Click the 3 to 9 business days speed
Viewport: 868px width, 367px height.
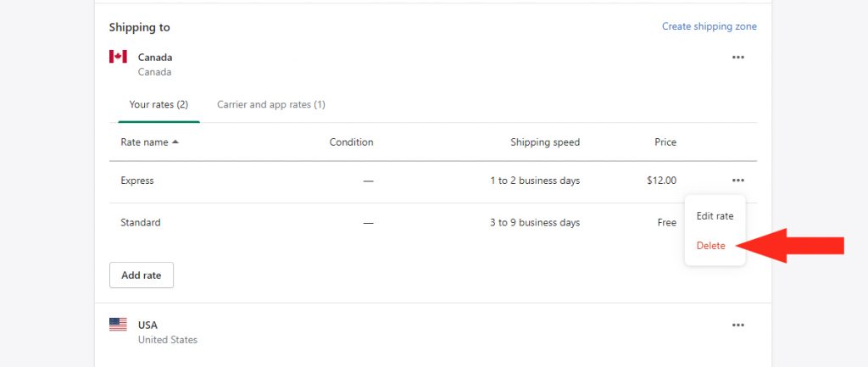click(x=535, y=223)
